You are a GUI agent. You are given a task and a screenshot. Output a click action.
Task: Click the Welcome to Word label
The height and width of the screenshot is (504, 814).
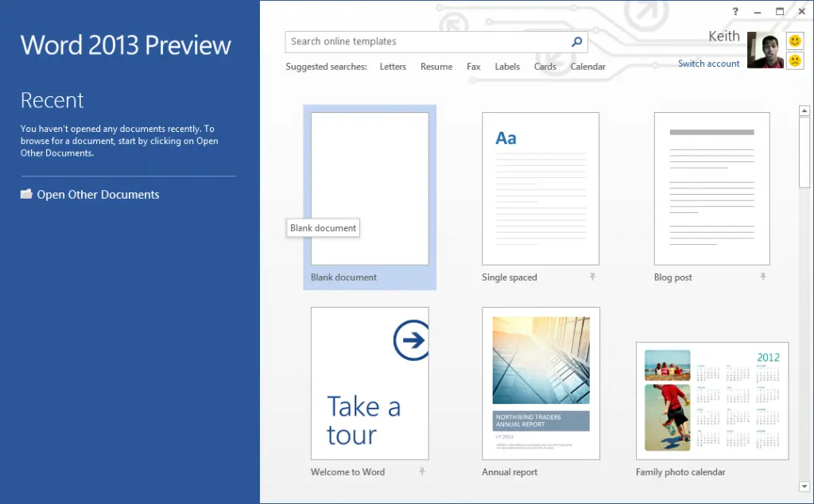tap(348, 472)
